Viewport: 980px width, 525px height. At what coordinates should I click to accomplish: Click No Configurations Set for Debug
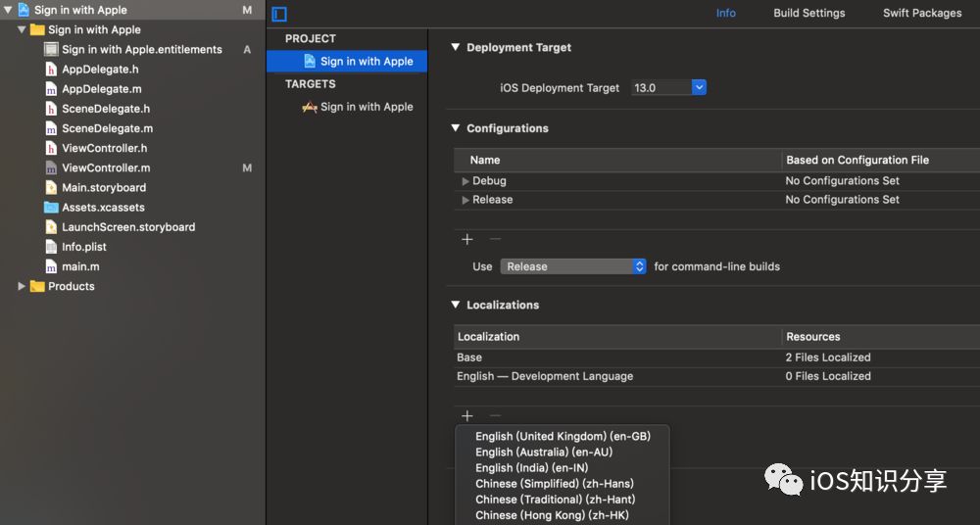point(843,180)
